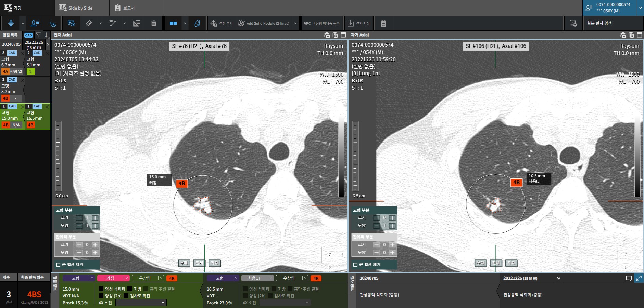Increase 고형 부분 크기 value with plus

pos(95,218)
